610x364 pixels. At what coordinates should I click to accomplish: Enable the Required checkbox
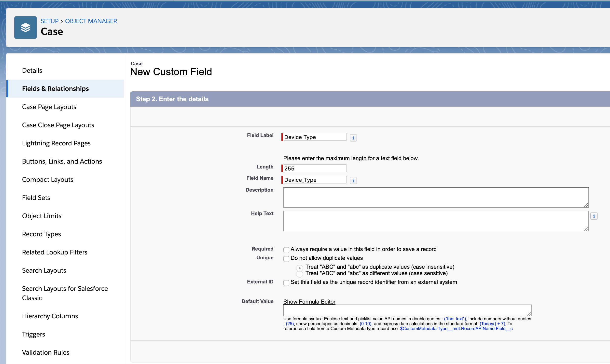[x=286, y=250]
